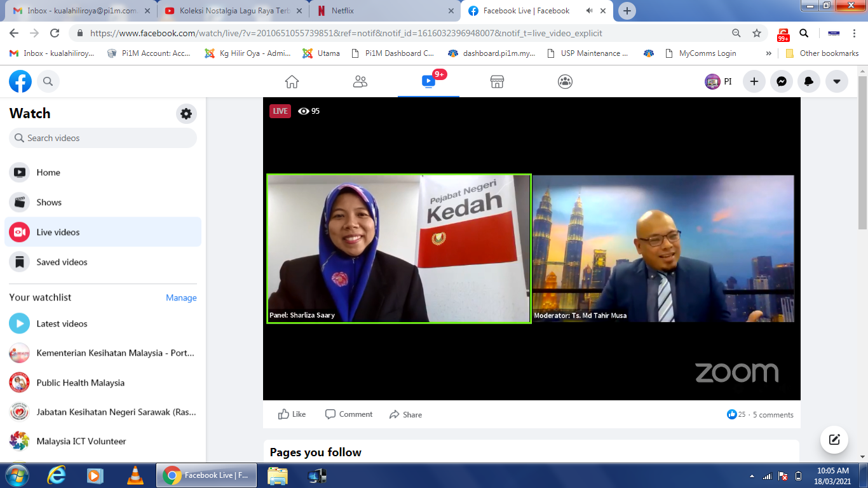Open Latest videos in the watchlist
Image resolution: width=868 pixels, height=488 pixels.
click(103, 323)
